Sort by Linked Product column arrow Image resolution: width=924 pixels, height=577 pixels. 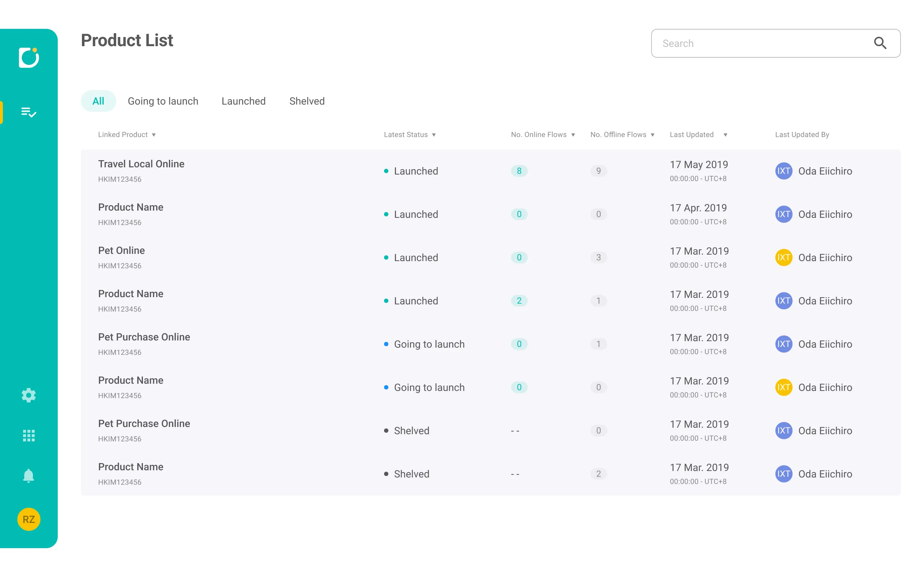[153, 135]
